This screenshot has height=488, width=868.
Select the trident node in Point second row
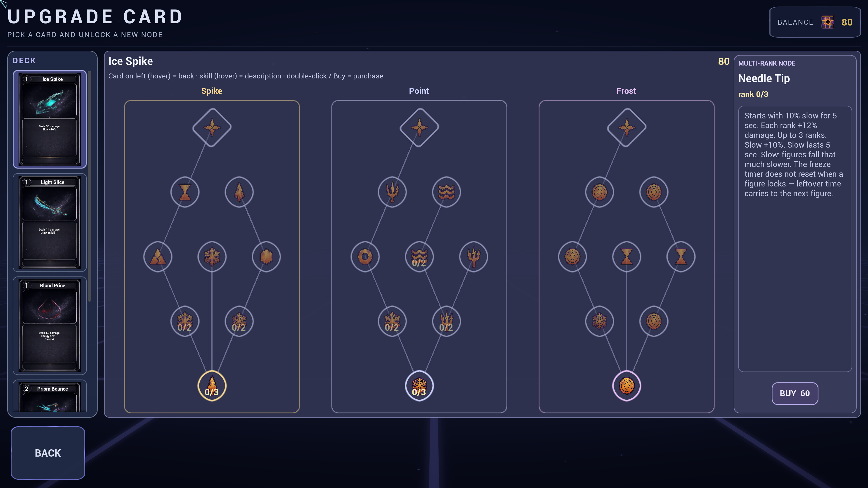392,192
